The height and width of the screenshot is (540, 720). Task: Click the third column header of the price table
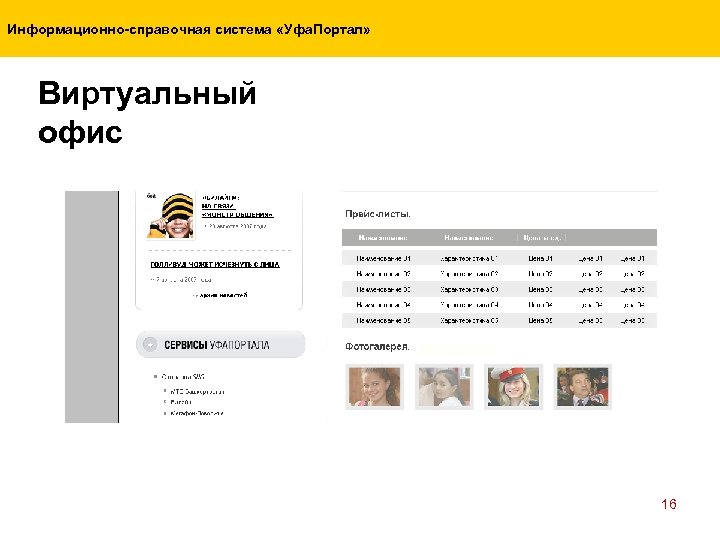pyautogui.click(x=542, y=238)
